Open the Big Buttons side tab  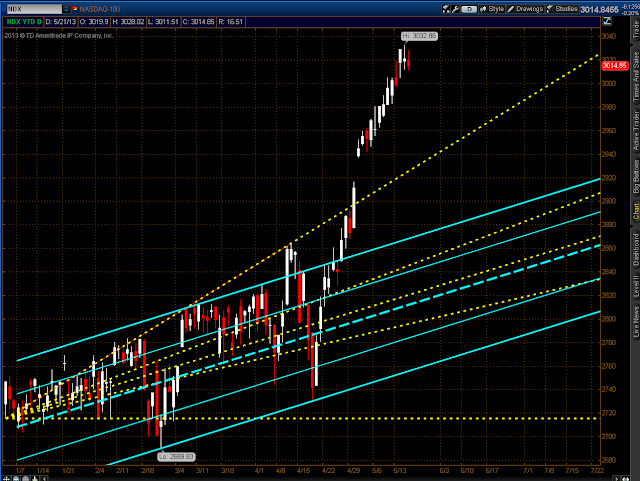(636, 176)
